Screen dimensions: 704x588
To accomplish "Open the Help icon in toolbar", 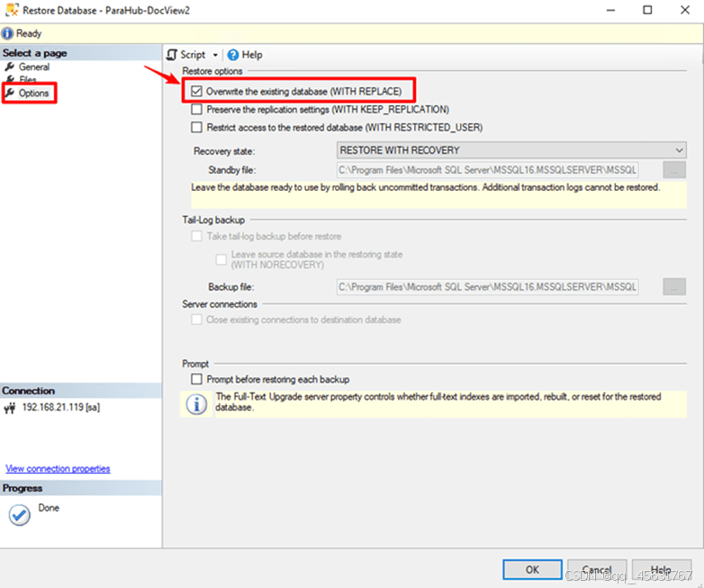I will tap(233, 55).
